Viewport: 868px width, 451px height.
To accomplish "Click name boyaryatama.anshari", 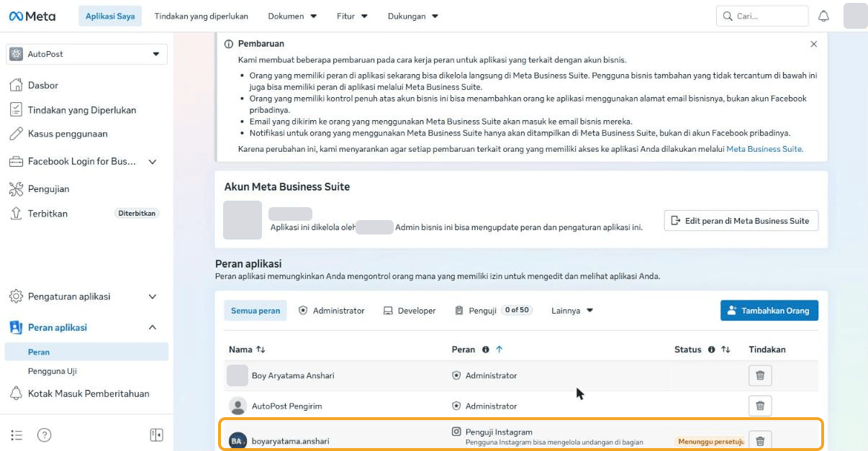I will (x=291, y=441).
